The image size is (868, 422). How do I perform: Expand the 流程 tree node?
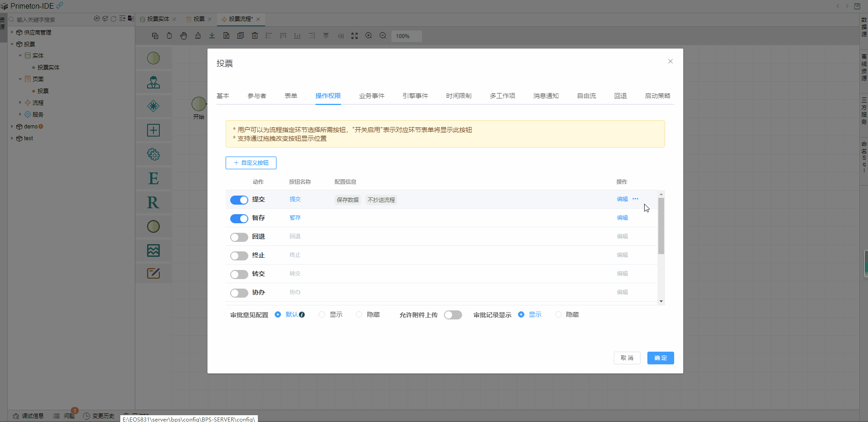20,103
